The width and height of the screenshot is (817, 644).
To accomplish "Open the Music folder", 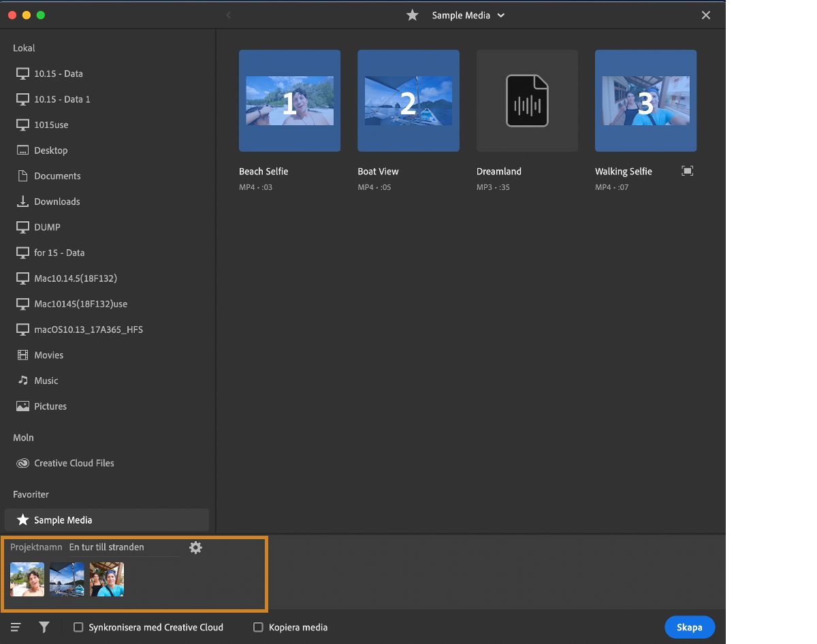I will pos(46,381).
